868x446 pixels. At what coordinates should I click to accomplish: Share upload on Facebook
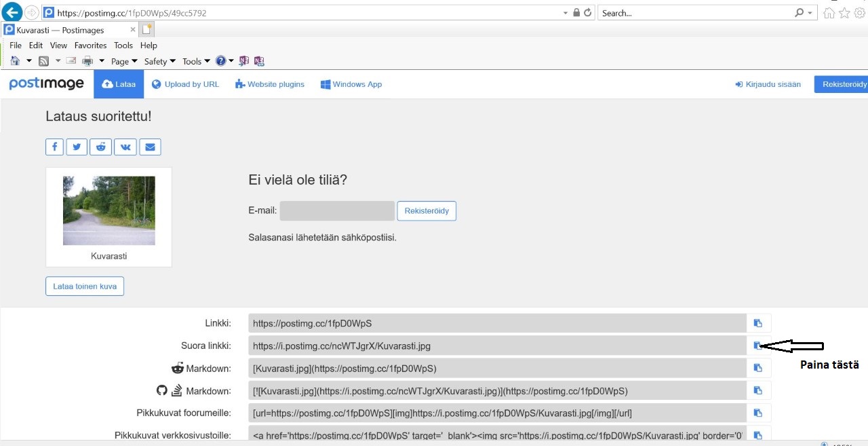click(x=55, y=147)
